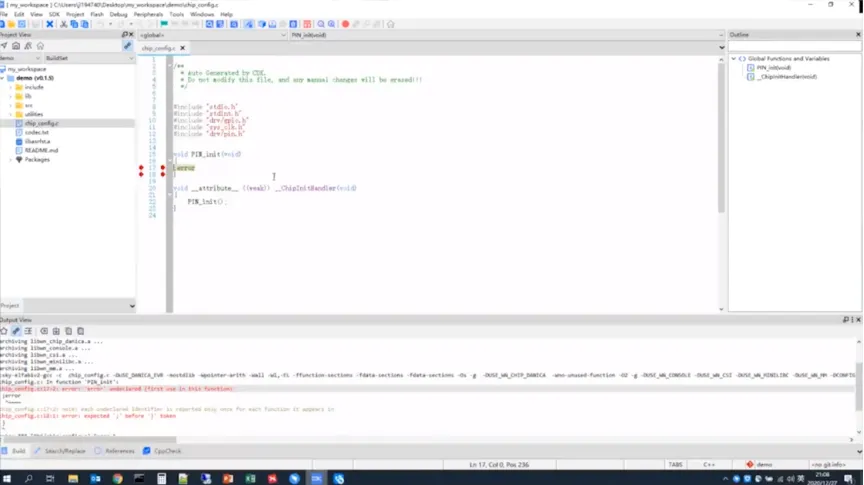Expand the include folder
The width and height of the screenshot is (864, 485).
[10, 87]
